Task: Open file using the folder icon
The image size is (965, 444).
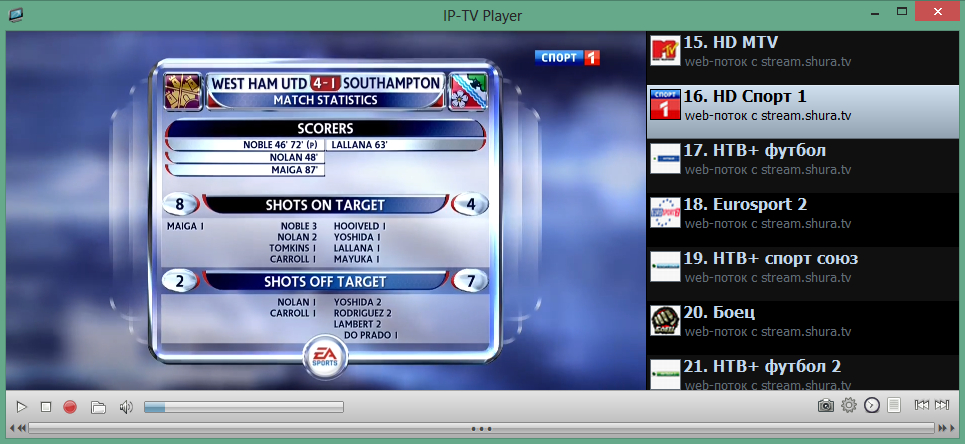Action: pyautogui.click(x=98, y=407)
